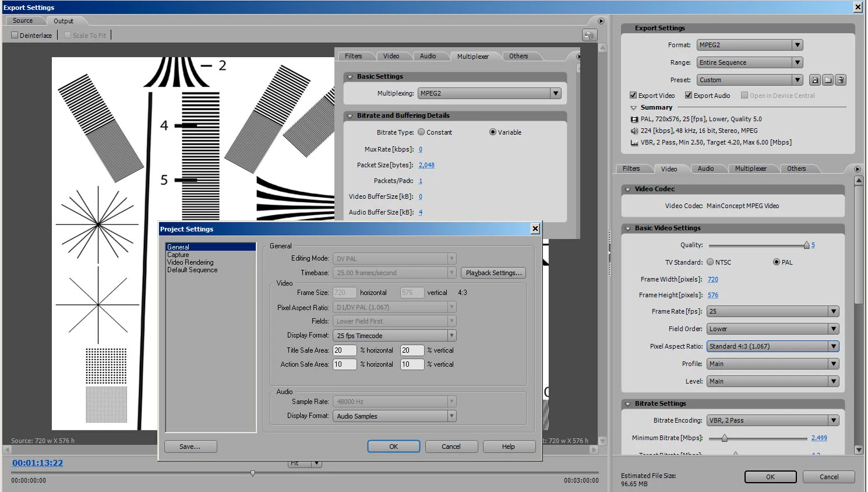Screen dimensions: 868x492
Task: Enable the Deinterlace checkbox
Action: [x=15, y=35]
